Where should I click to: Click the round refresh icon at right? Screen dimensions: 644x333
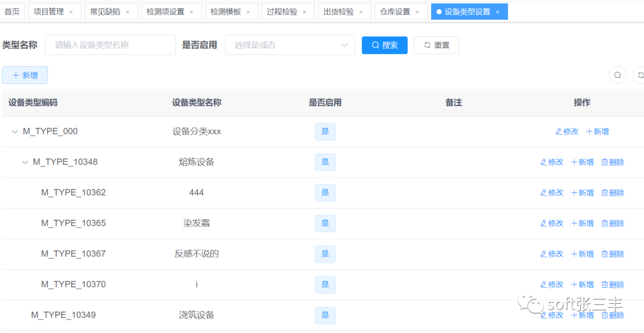click(x=639, y=75)
